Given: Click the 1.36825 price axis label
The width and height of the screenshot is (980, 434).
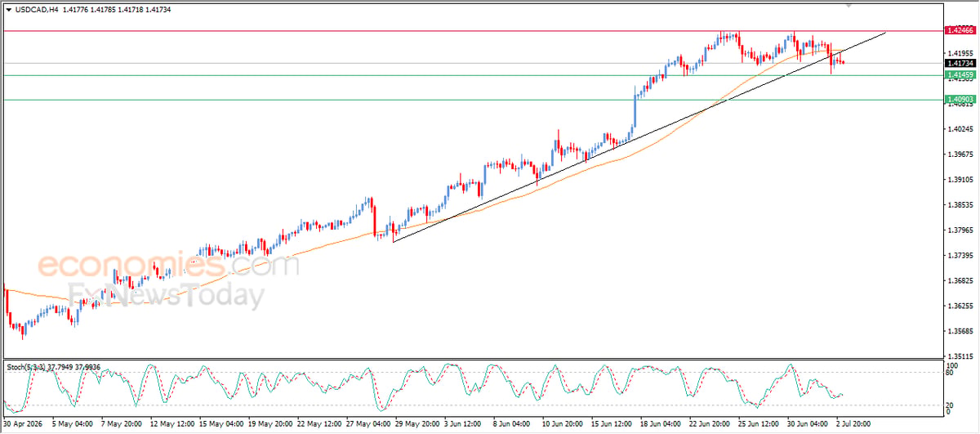Looking at the screenshot, I should 960,281.
